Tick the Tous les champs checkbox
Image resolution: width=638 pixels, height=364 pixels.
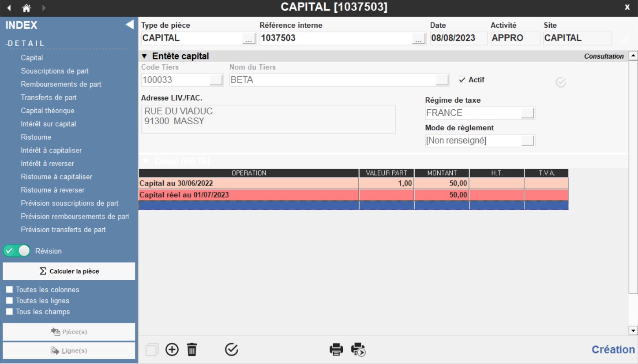coord(9,312)
